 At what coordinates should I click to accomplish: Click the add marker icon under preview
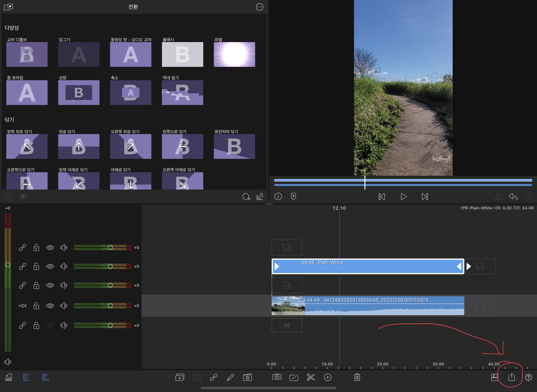click(293, 196)
